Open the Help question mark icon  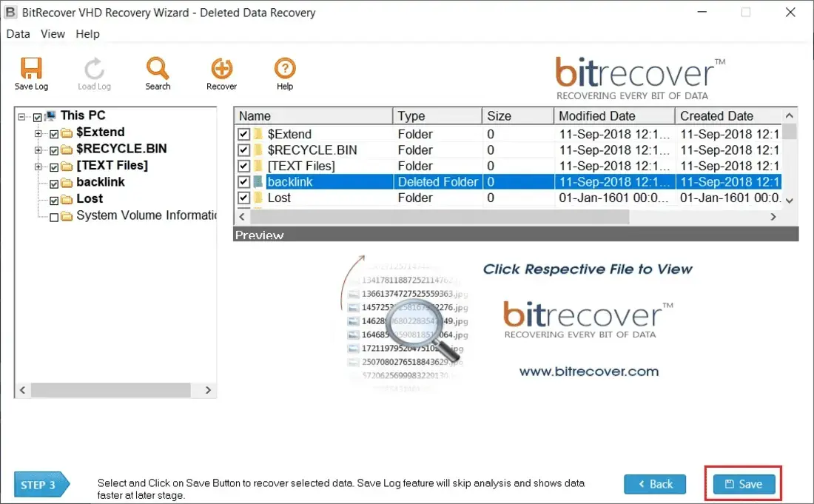click(284, 69)
